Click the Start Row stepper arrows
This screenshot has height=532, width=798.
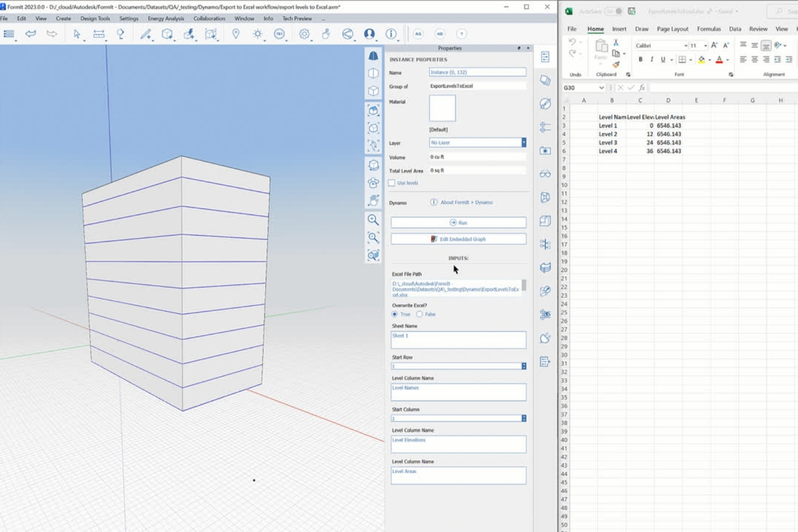(524, 366)
